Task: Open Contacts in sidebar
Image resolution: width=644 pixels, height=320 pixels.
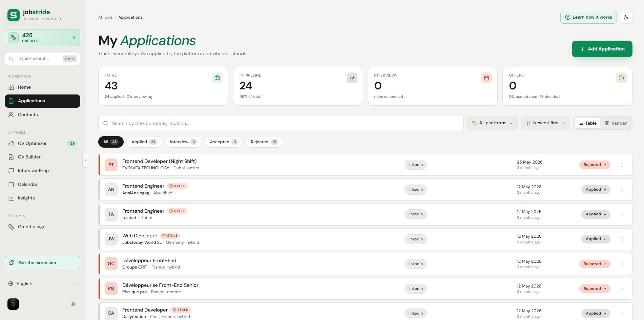Action: [42, 115]
